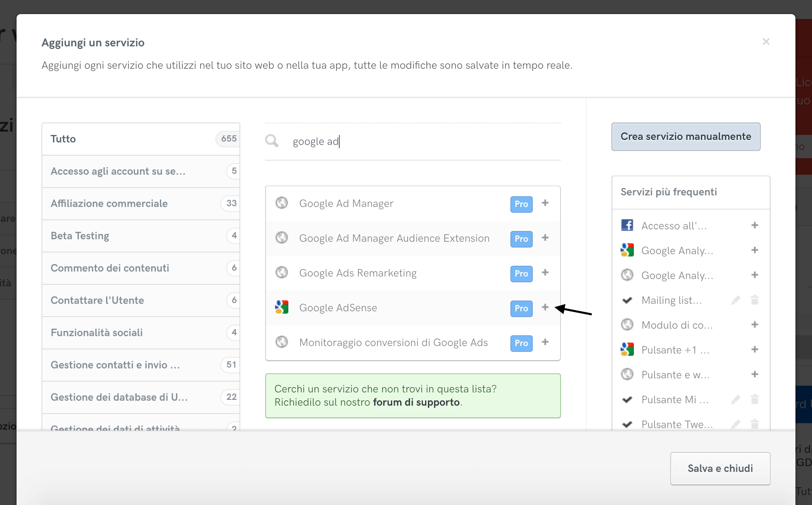
Task: Click into the google ad search field
Action: 414,142
